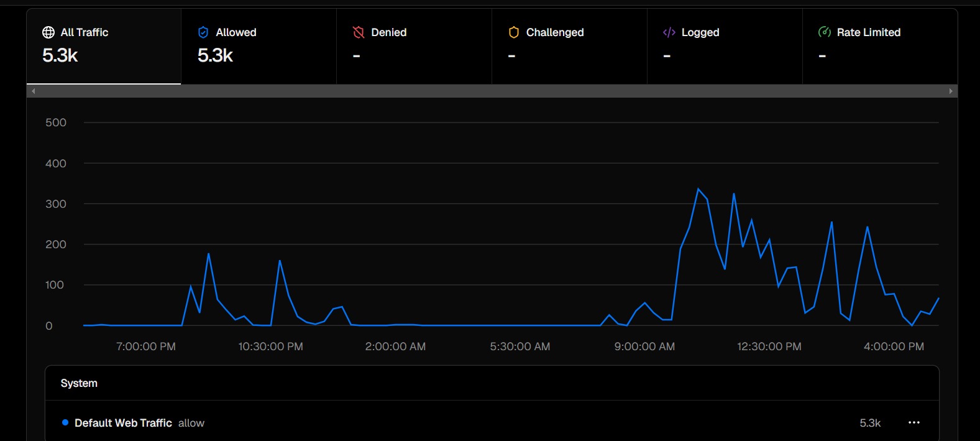Screen dimensions: 980x441
Task: Show the Logged traffic tab
Action: pos(725,47)
